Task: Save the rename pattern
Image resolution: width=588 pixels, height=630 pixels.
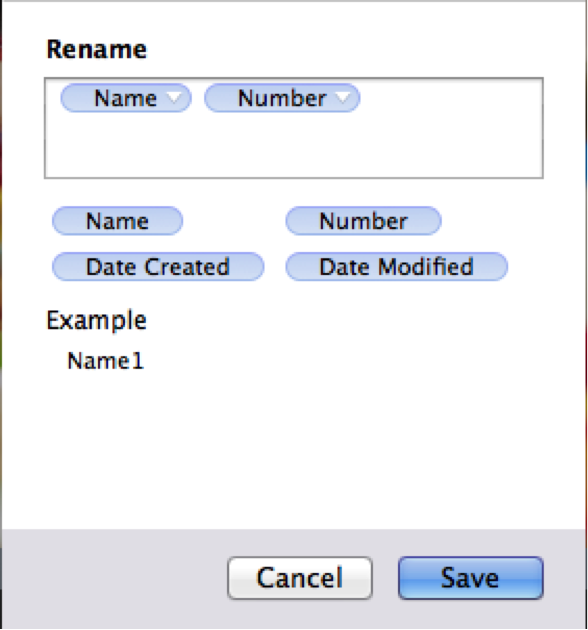Action: [x=471, y=578]
